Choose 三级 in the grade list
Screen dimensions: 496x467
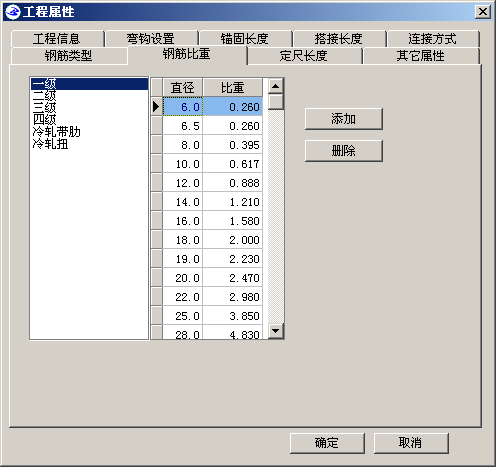45,107
